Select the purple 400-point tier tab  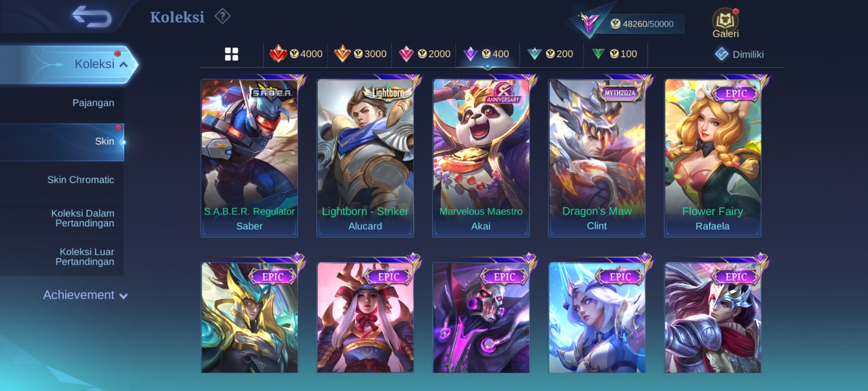point(488,54)
